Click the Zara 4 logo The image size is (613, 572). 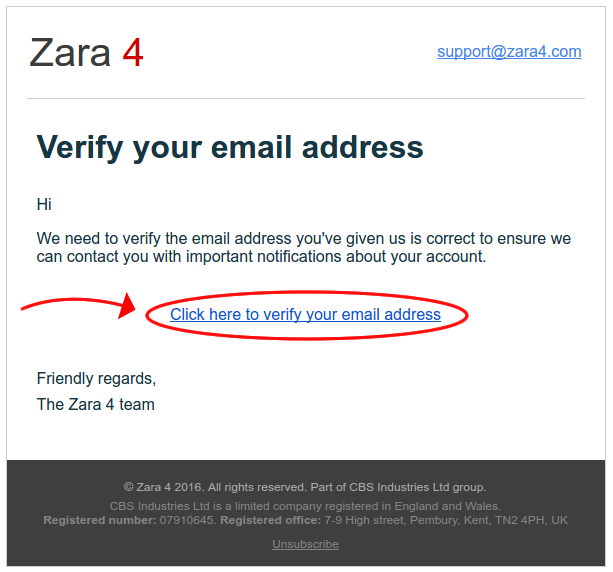(x=86, y=53)
